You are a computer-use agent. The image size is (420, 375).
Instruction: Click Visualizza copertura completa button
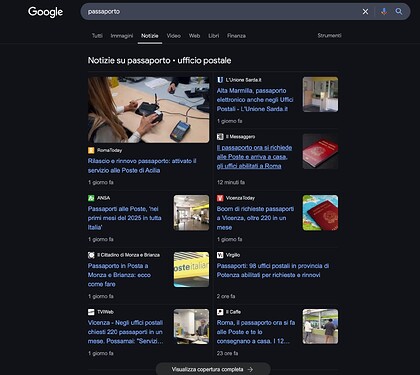tap(213, 369)
